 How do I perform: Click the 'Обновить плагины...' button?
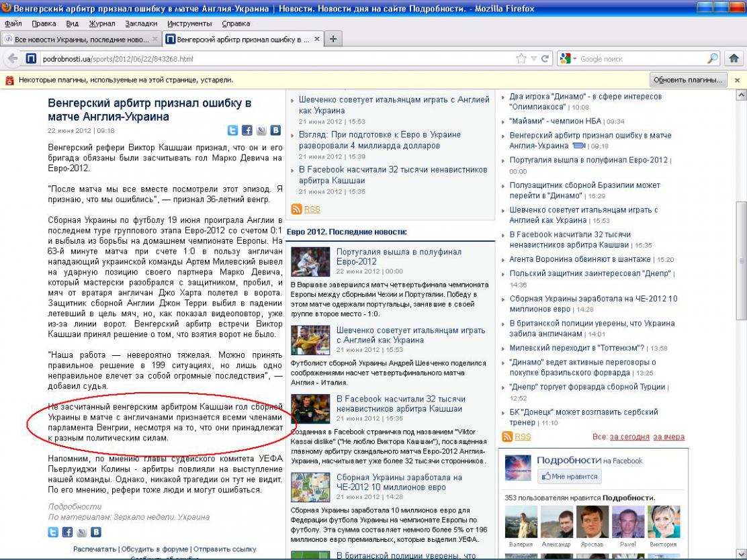(688, 80)
